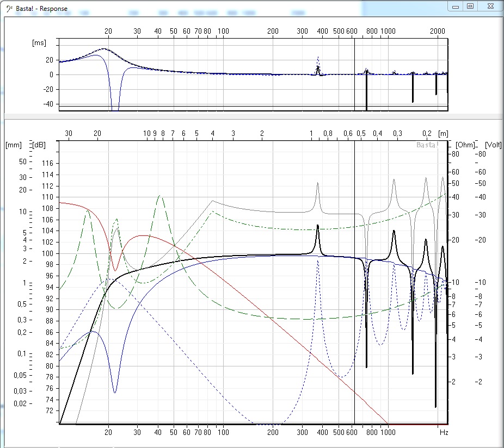This screenshot has width=504, height=448.
Task: Click the [Ohm] axis unit label
Action: (465, 145)
